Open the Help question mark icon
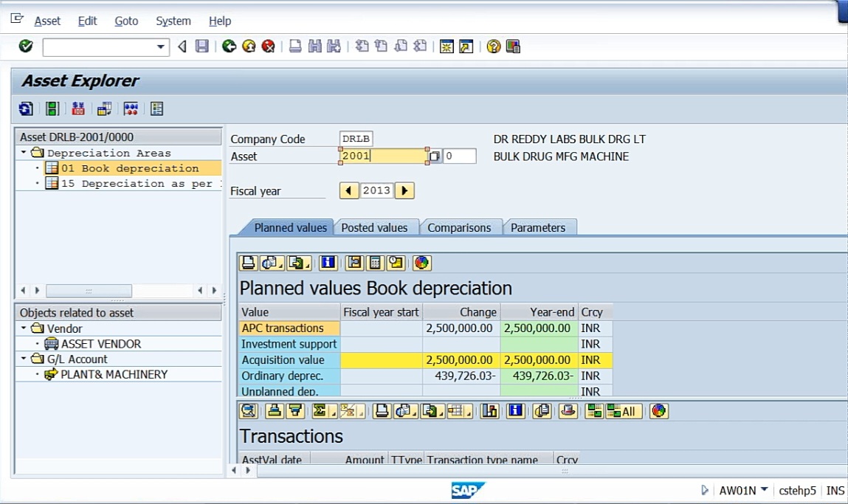The image size is (848, 504). 493,46
